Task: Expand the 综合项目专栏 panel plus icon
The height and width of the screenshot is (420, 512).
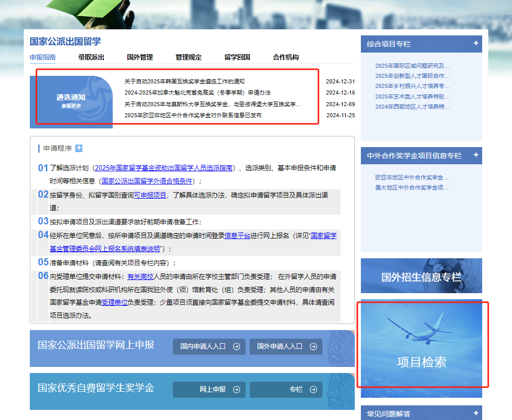Action: click(x=476, y=43)
